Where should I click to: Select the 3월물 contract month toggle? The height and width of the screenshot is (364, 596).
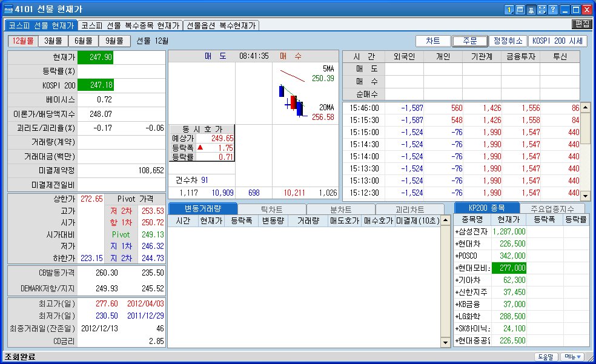pyautogui.click(x=53, y=41)
